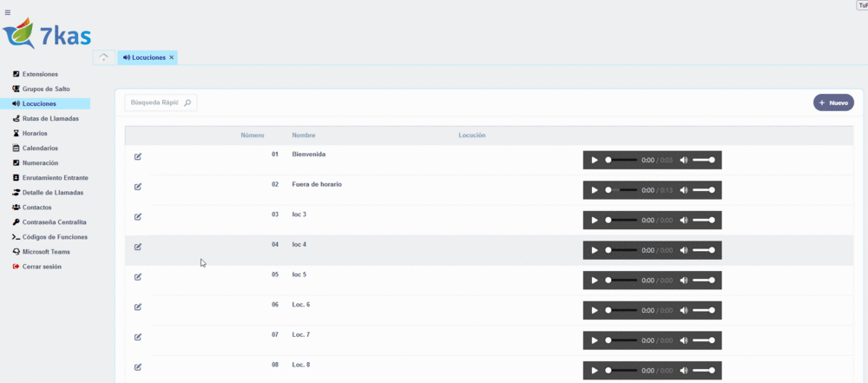Open Extensiones in the sidebar

pos(40,74)
